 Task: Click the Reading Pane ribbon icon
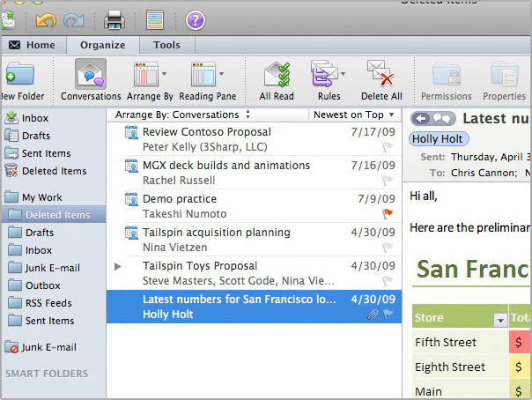click(203, 74)
